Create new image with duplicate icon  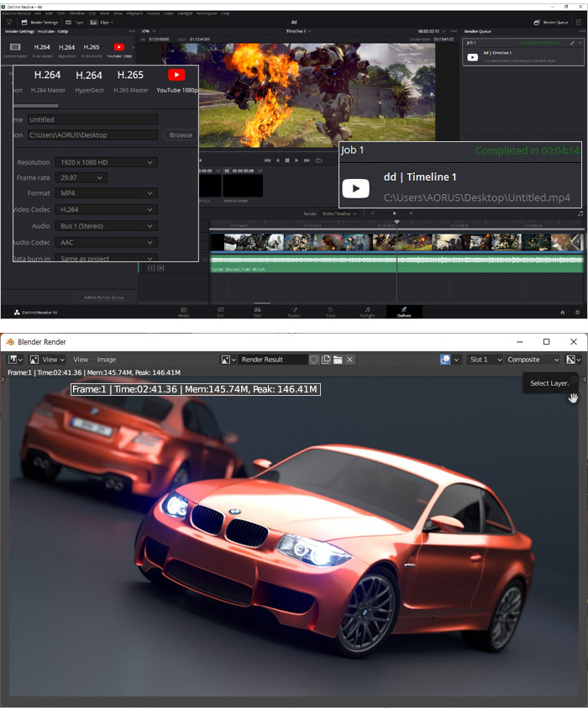pyautogui.click(x=326, y=360)
